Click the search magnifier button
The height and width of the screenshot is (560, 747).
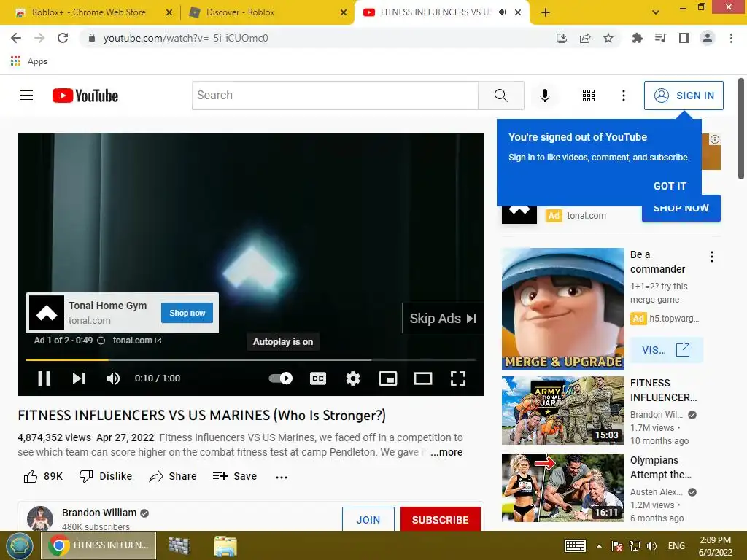(500, 96)
